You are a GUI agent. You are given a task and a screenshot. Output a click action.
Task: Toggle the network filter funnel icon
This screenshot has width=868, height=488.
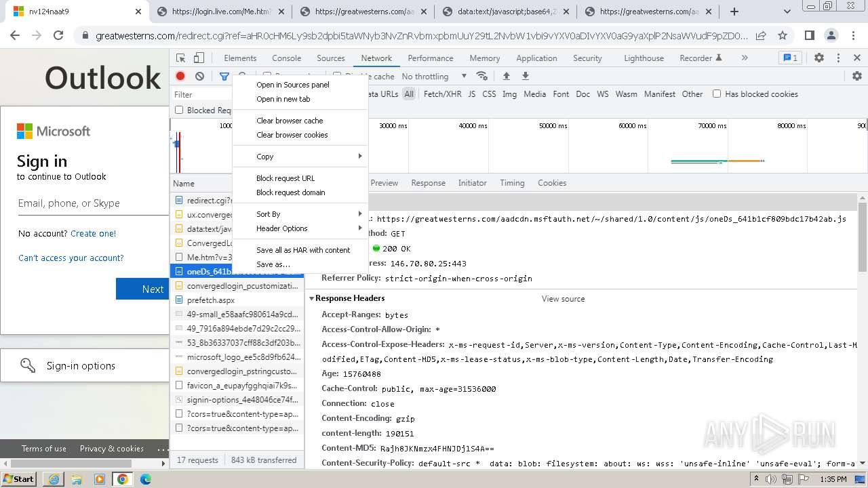click(x=224, y=77)
